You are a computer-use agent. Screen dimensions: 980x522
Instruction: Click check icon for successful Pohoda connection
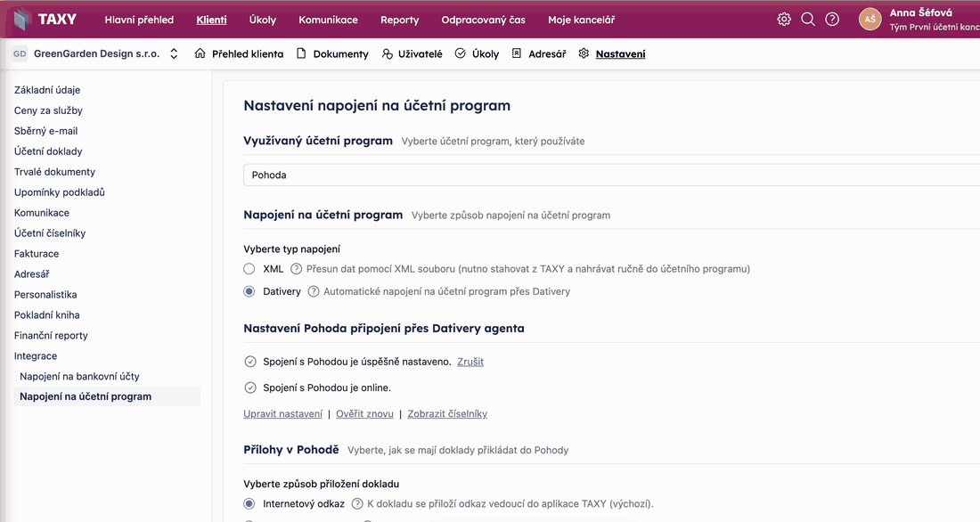click(x=250, y=362)
